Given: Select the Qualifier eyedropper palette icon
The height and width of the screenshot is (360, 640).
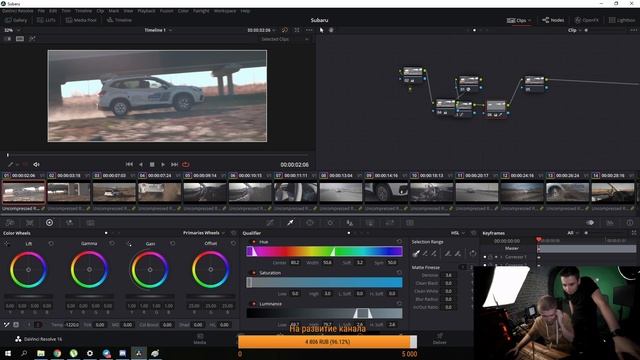Looking at the screenshot, I should (290, 223).
